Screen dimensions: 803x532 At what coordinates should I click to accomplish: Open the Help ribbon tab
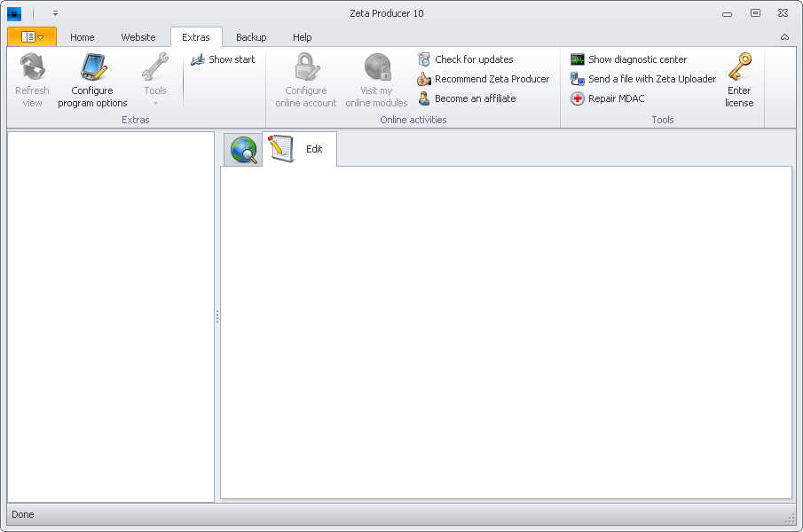303,37
